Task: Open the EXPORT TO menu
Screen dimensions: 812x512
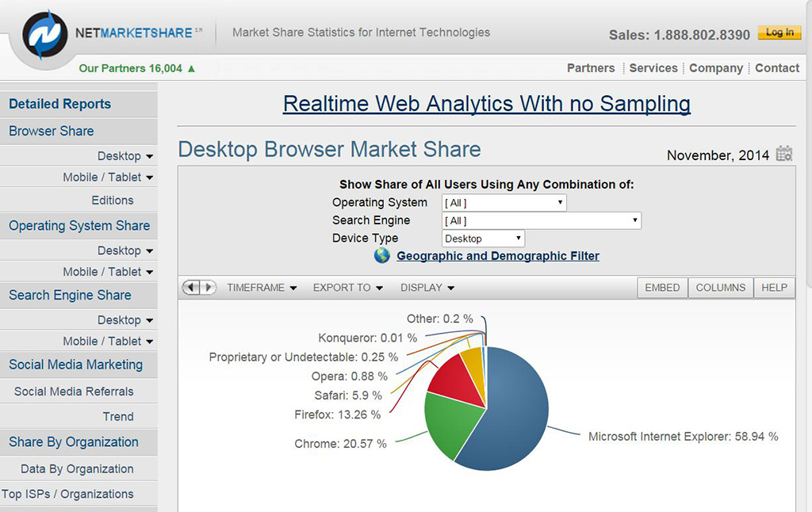Action: (x=348, y=288)
